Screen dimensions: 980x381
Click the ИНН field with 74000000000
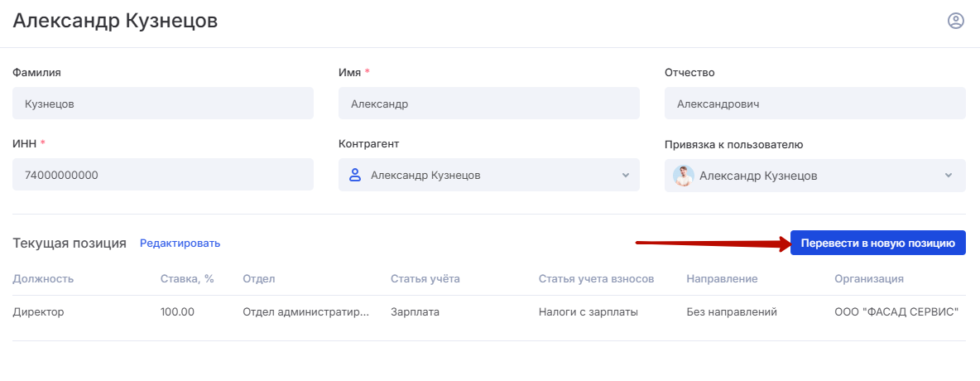coord(163,175)
